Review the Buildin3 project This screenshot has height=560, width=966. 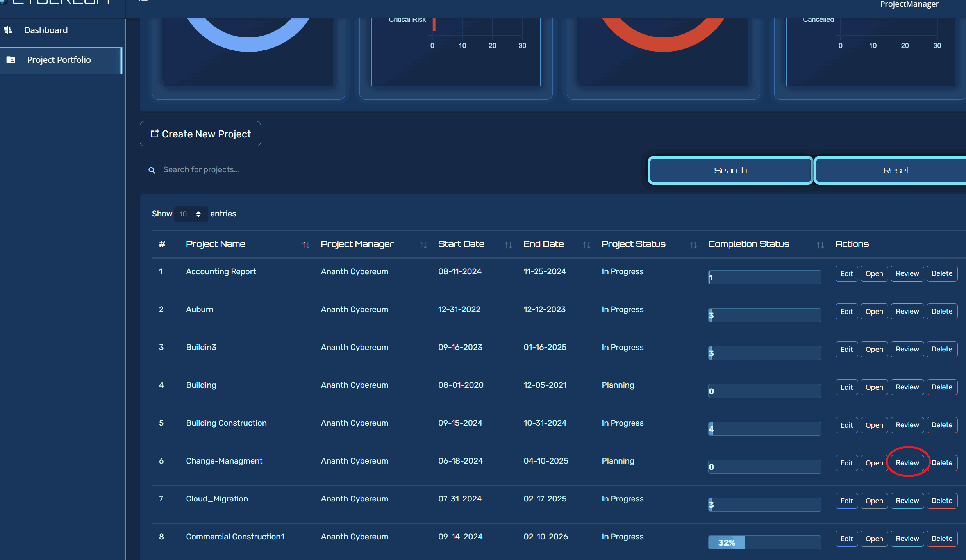pyautogui.click(x=907, y=349)
